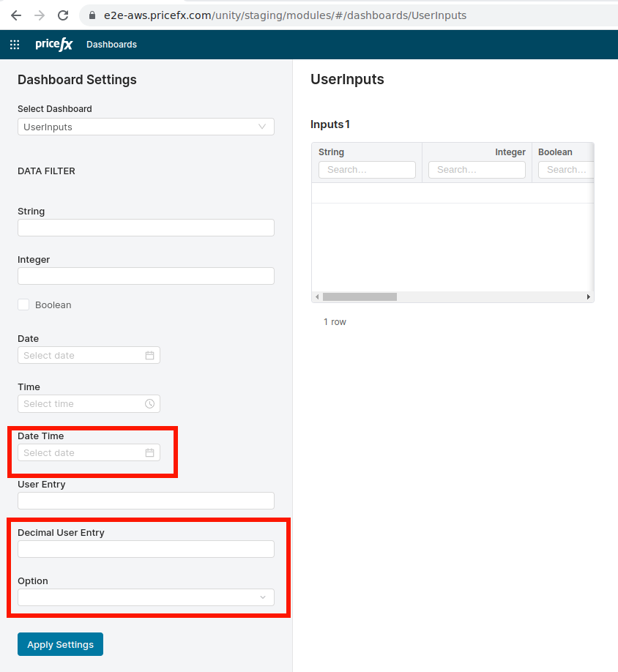Open the Option dropdown
Viewport: 618px width, 672px height.
pyautogui.click(x=261, y=597)
